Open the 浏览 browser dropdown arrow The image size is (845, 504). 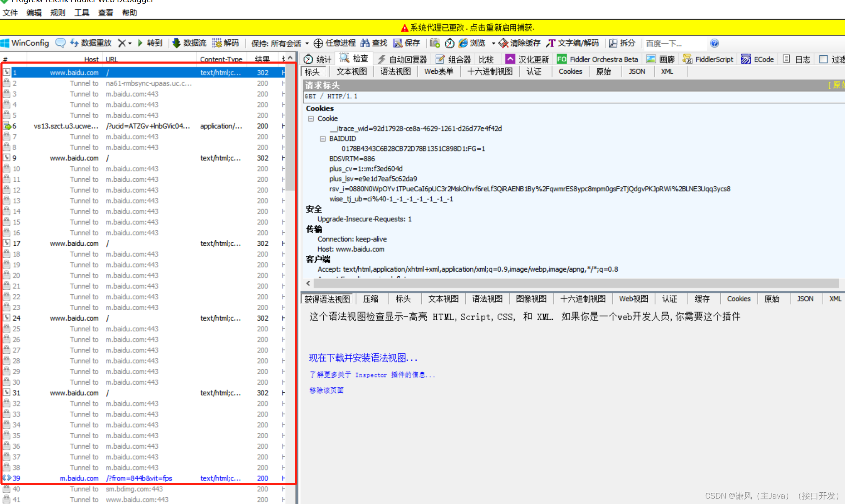pos(494,43)
